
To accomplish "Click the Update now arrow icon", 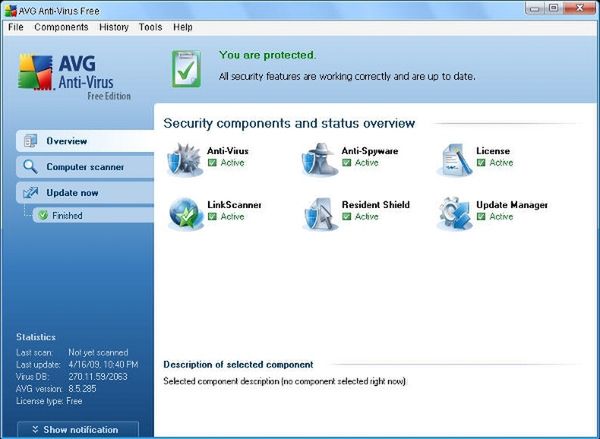I will tap(30, 193).
